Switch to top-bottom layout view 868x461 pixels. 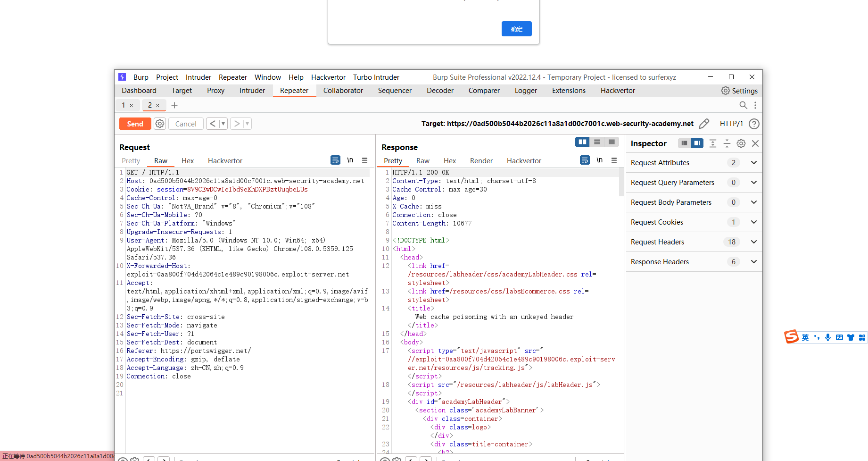pos(597,142)
